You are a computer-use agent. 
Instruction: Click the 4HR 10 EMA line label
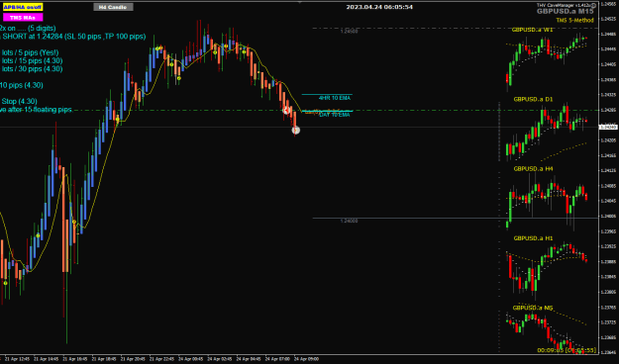(x=335, y=98)
